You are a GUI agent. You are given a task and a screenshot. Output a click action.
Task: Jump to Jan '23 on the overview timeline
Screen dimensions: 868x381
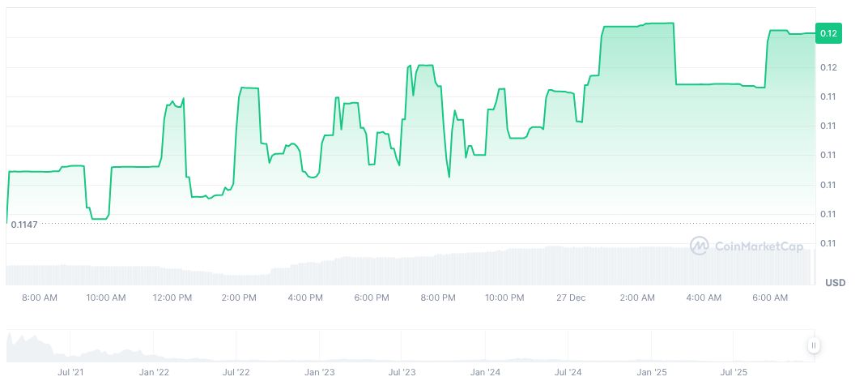[x=319, y=372]
